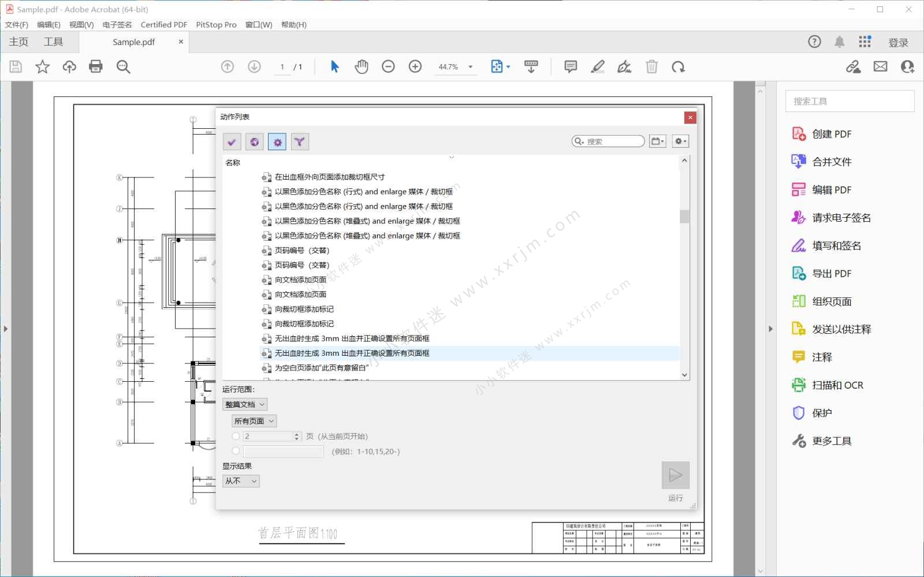This screenshot has height=577, width=924.
Task: Add a comment with speech bubble icon
Action: click(x=571, y=67)
